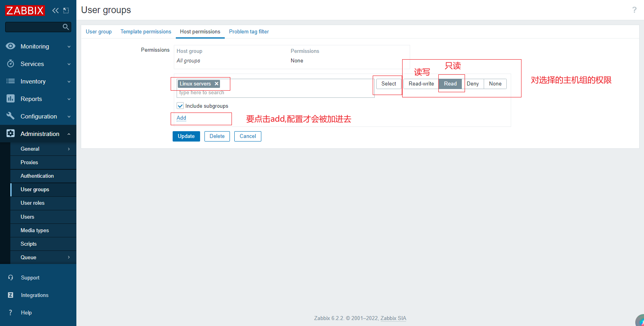The width and height of the screenshot is (644, 326).
Task: Click the Delete button
Action: (x=217, y=136)
